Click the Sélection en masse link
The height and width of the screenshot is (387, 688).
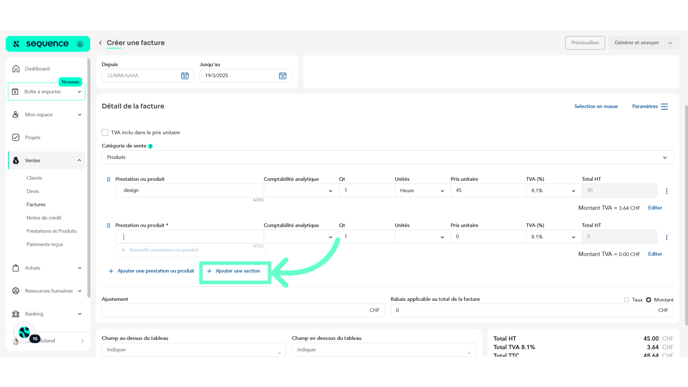596,107
